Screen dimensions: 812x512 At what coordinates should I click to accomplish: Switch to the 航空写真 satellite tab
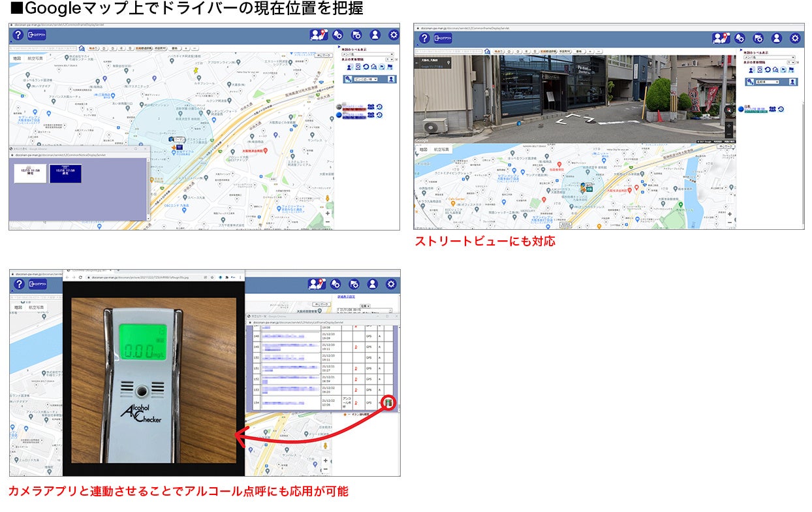click(x=35, y=57)
